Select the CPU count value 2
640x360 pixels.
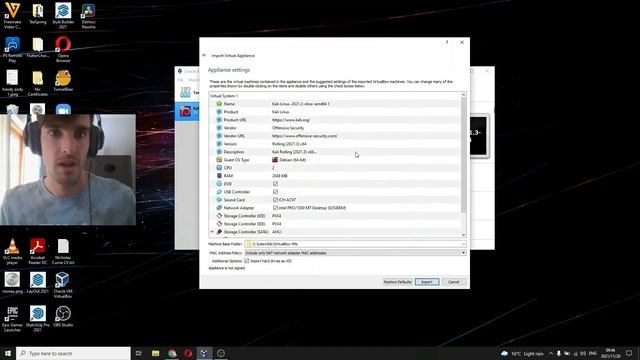pos(273,168)
